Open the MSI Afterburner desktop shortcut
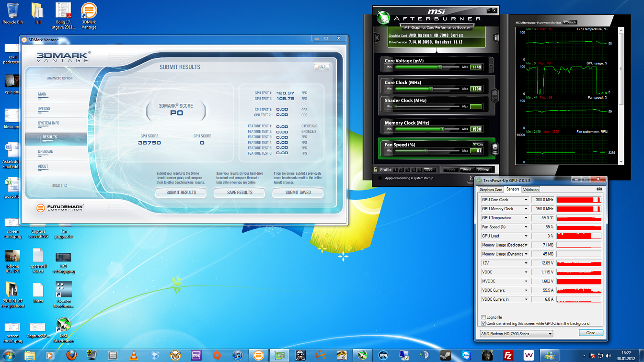 pos(64,331)
